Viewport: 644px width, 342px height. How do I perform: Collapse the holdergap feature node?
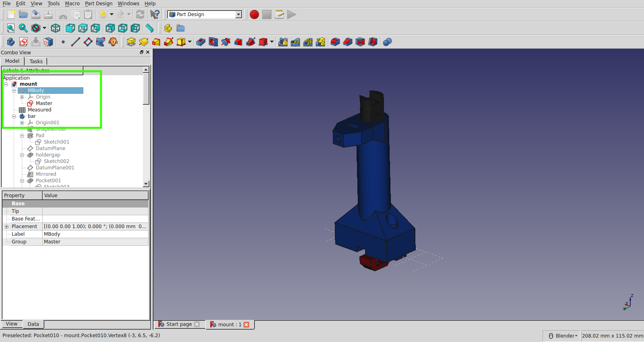click(x=22, y=155)
